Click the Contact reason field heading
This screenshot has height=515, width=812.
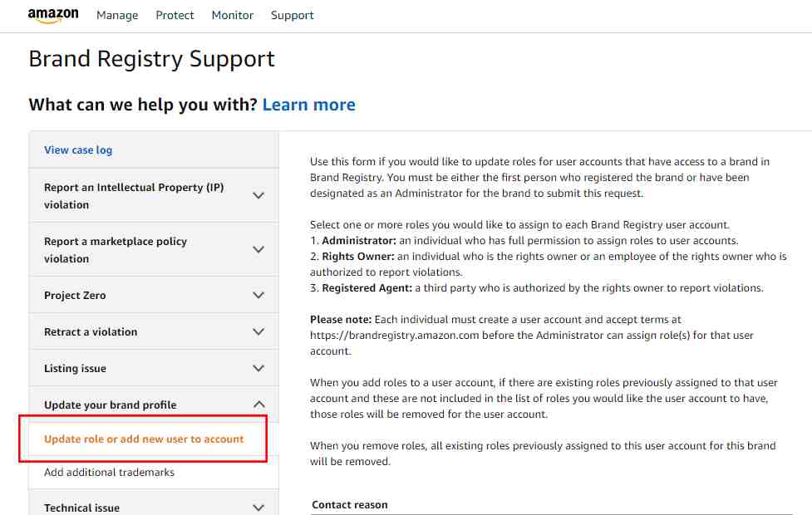pos(350,505)
